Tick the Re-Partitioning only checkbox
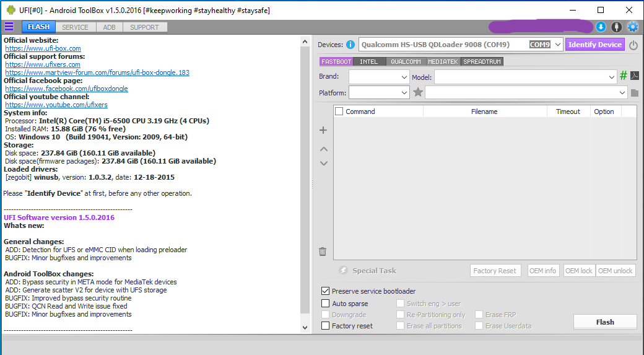 point(400,314)
